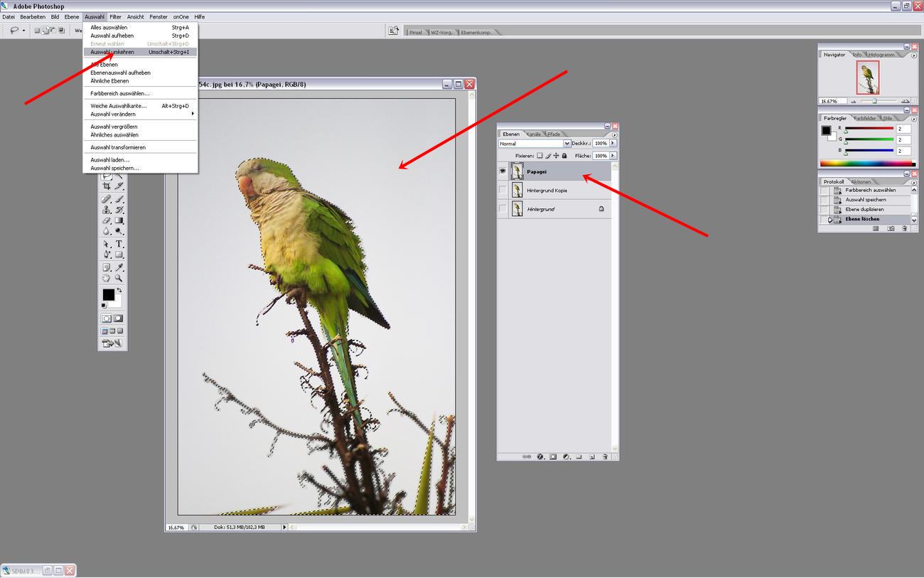This screenshot has width=924, height=578.
Task: Switch to Quick Mask mode
Action: pos(118,318)
